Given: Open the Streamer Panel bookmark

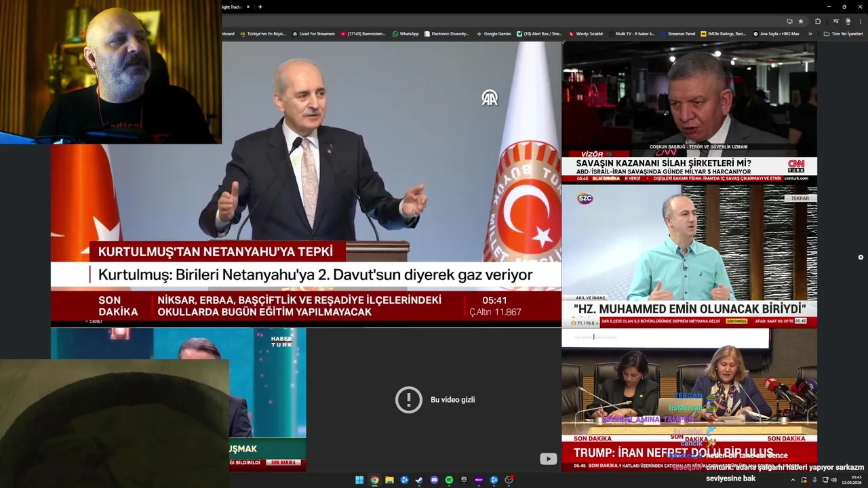Looking at the screenshot, I should (677, 34).
